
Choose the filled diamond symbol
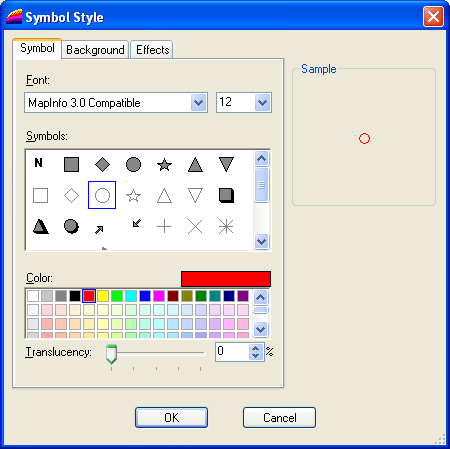click(102, 165)
